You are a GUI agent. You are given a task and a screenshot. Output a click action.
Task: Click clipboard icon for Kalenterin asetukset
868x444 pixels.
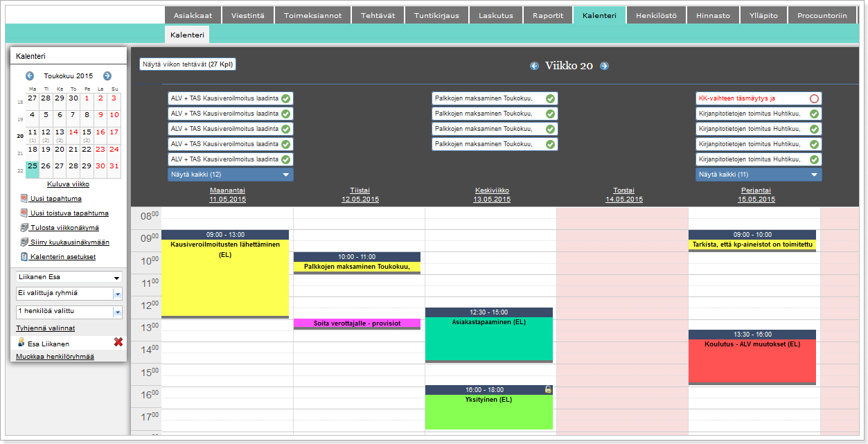(x=24, y=256)
